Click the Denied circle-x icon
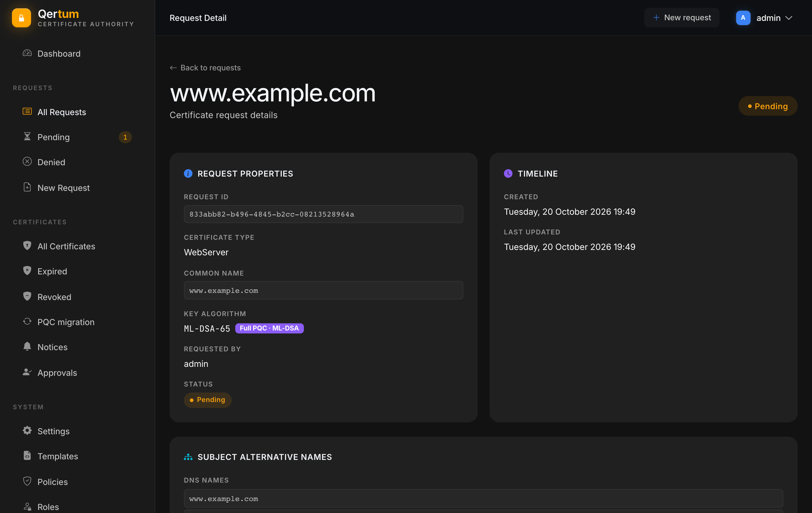 27,162
